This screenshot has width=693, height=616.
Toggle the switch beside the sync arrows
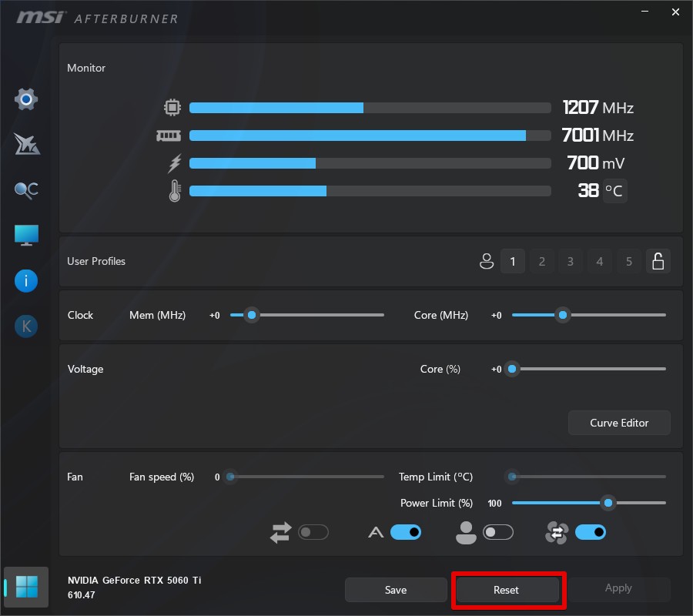pyautogui.click(x=313, y=533)
